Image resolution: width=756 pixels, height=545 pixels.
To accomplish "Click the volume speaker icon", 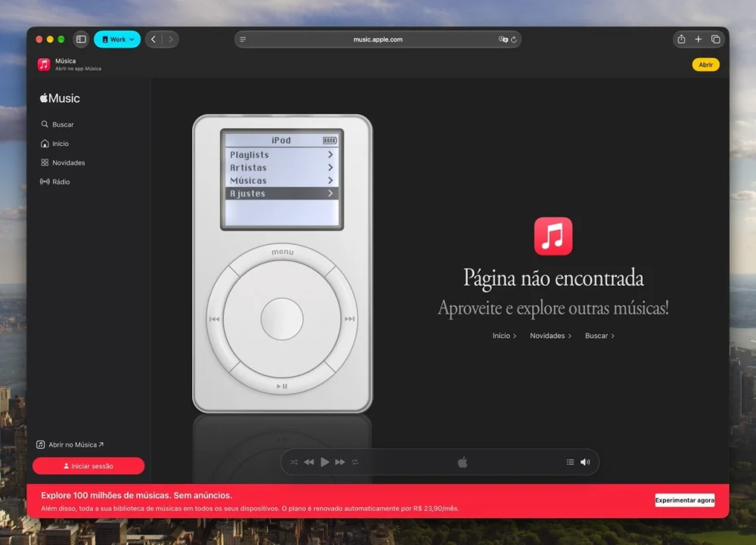I will (585, 462).
